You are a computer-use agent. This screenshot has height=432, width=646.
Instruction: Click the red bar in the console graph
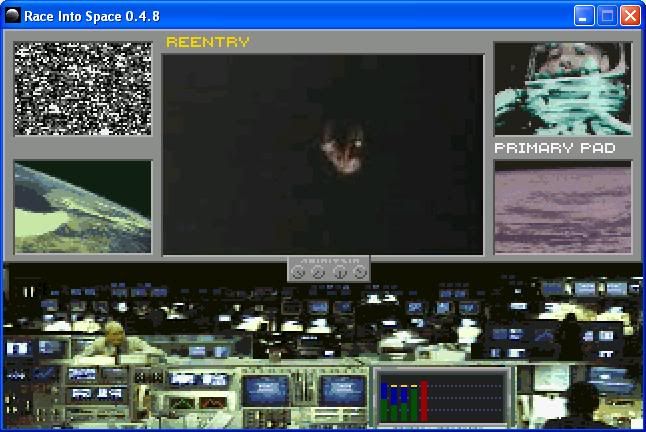[424, 401]
